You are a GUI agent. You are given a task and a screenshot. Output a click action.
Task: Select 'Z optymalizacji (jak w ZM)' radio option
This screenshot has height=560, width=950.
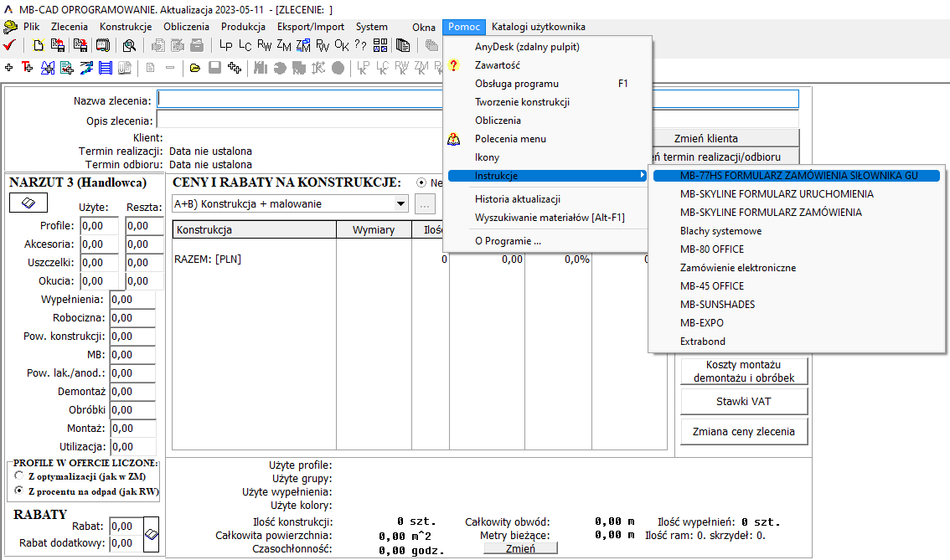point(19,476)
